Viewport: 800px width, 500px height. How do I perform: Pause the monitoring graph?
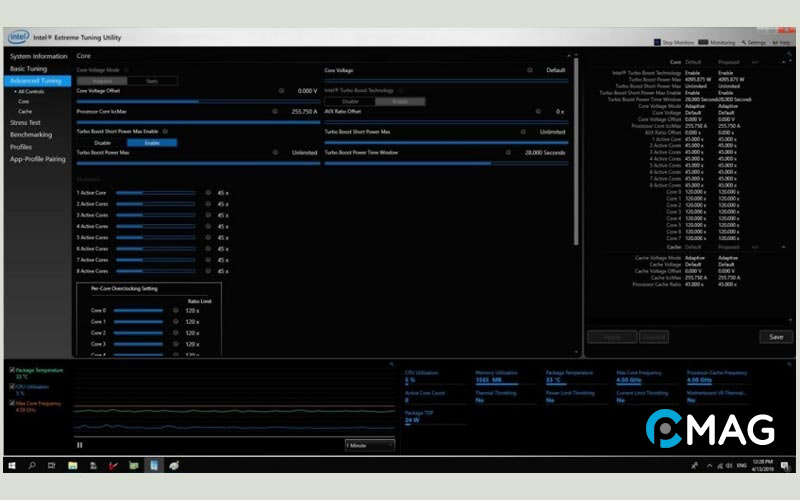[80, 445]
